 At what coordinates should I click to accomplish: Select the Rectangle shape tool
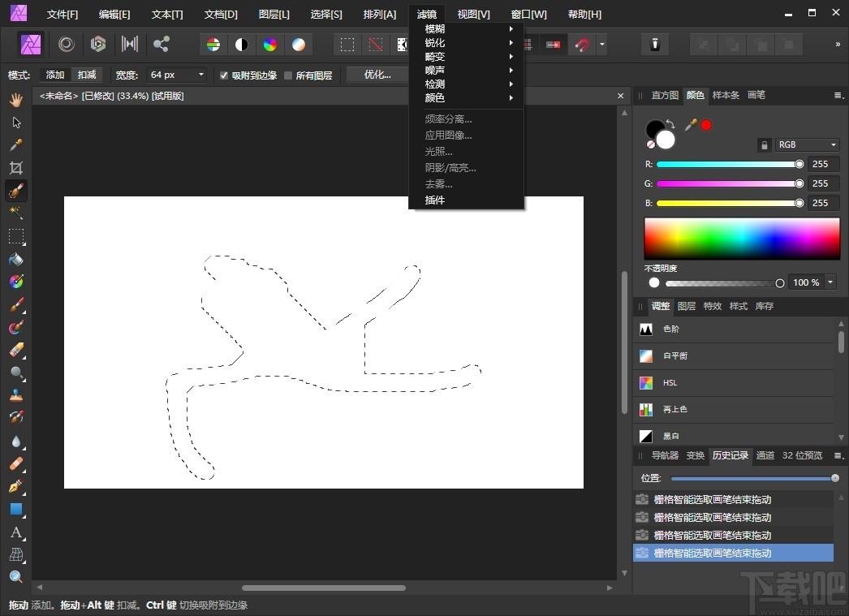pyautogui.click(x=16, y=510)
